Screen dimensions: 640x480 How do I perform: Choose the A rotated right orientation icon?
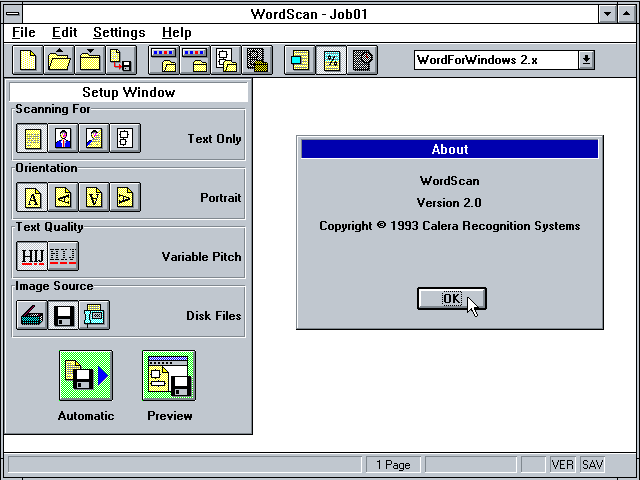[x=125, y=197]
